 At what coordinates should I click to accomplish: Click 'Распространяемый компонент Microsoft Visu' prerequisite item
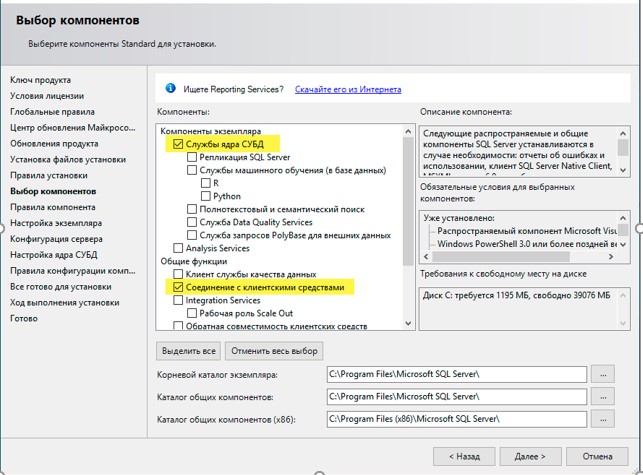pos(527,231)
